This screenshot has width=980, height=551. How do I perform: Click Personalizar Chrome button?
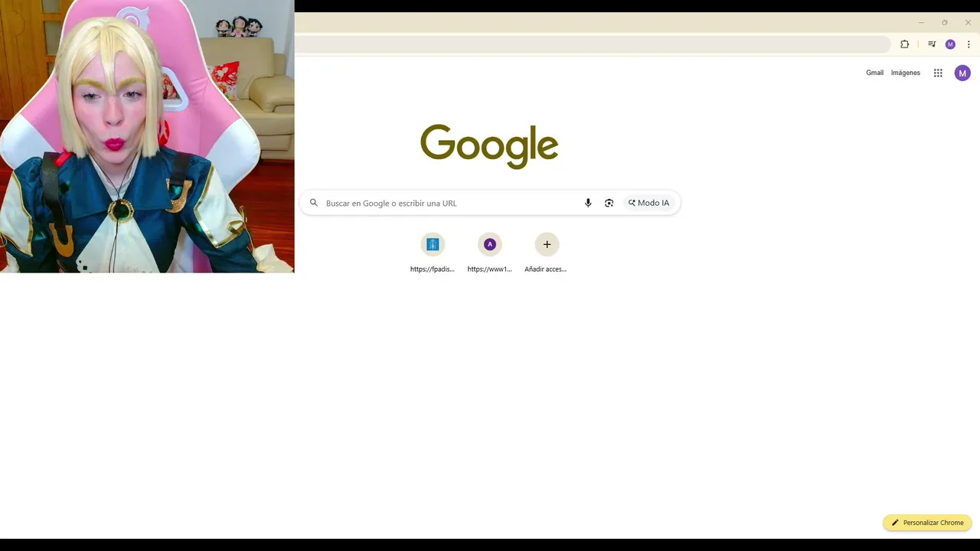tap(927, 523)
